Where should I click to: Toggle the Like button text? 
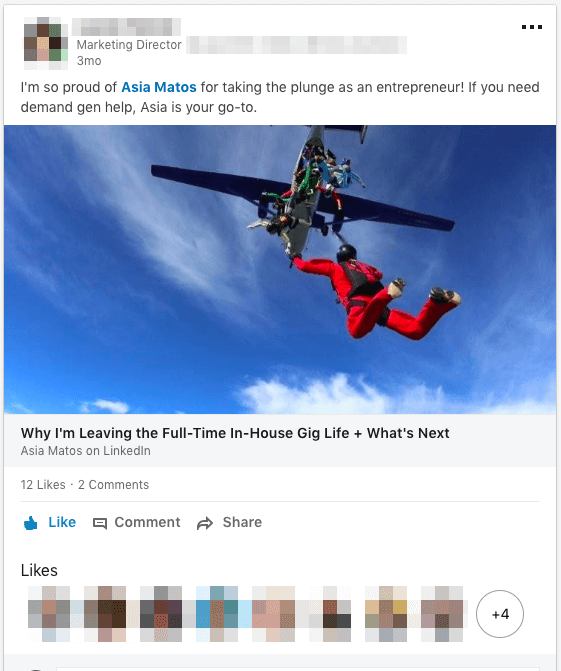click(x=62, y=522)
